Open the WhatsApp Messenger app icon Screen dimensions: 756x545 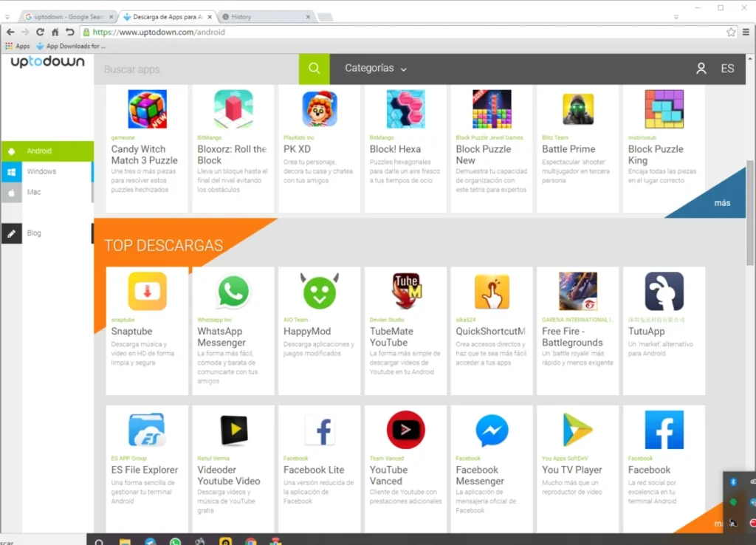pos(233,292)
